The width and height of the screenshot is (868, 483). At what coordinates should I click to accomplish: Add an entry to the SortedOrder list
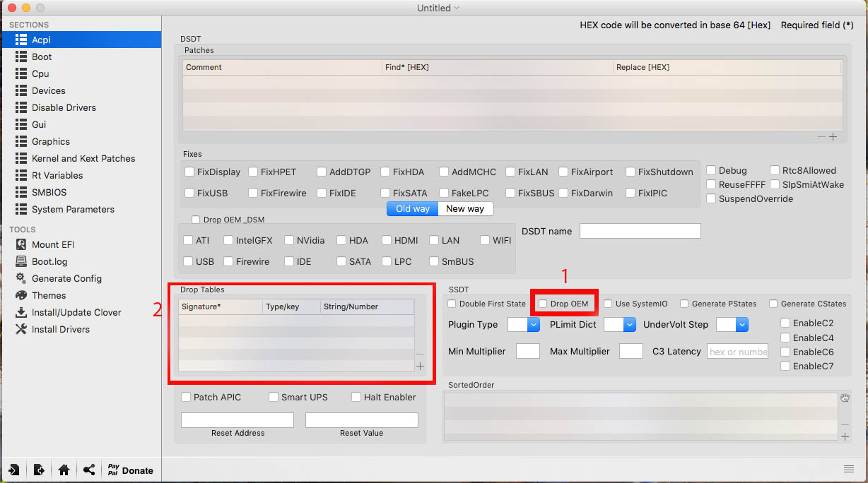[845, 436]
